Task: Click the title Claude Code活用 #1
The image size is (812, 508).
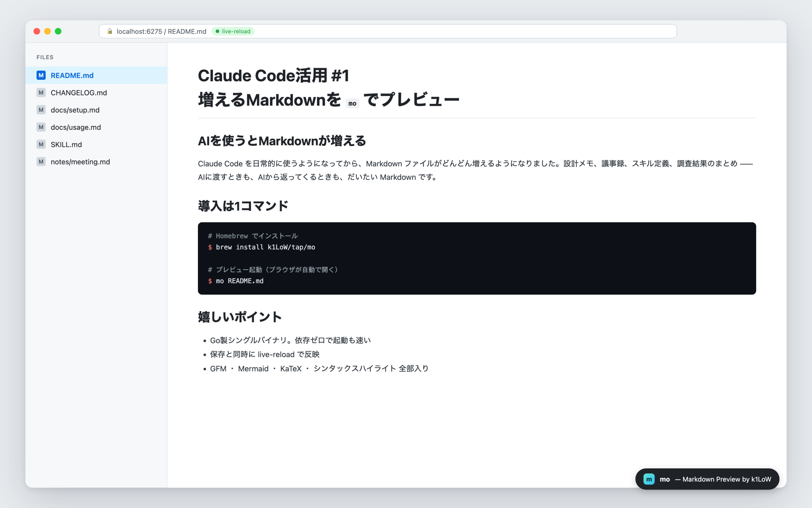Action: tap(273, 76)
